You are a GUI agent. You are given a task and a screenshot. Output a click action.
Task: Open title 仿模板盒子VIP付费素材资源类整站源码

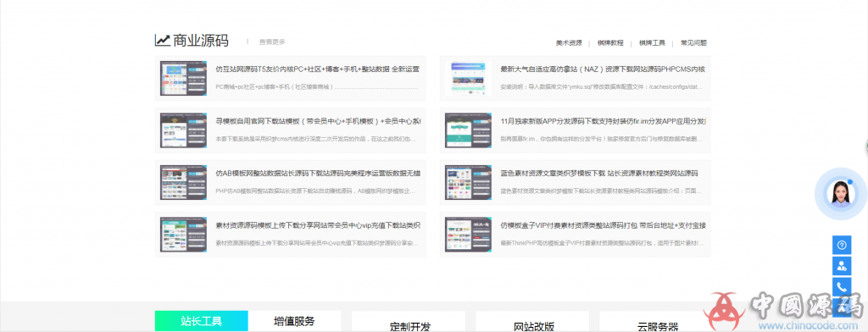(x=603, y=226)
